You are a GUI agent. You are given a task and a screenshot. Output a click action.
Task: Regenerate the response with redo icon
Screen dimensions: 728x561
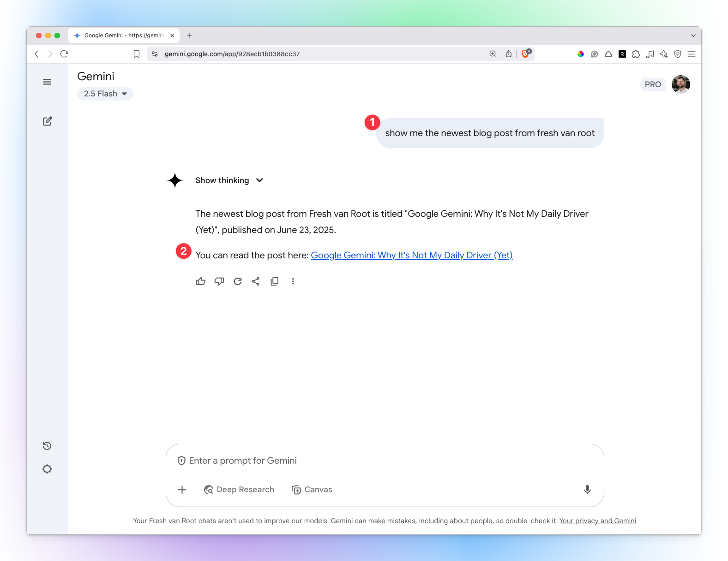(x=238, y=281)
